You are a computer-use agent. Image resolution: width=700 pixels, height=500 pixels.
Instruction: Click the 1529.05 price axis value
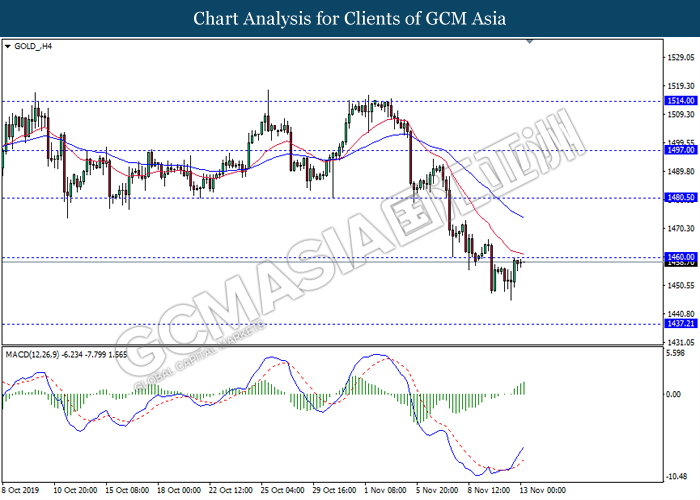(681, 57)
